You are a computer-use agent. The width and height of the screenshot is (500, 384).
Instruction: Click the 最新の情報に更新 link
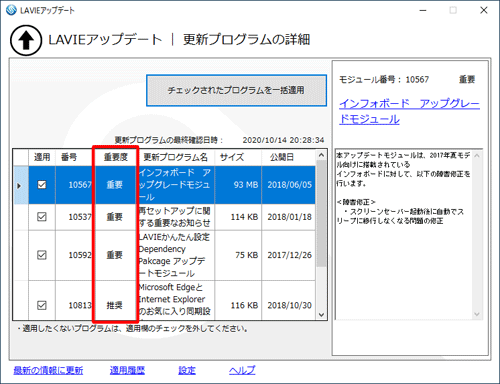tap(48, 370)
